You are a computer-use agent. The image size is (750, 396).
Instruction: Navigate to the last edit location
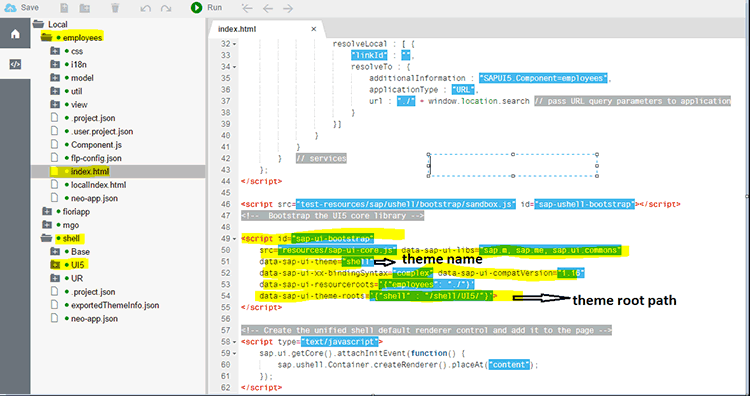point(247,8)
